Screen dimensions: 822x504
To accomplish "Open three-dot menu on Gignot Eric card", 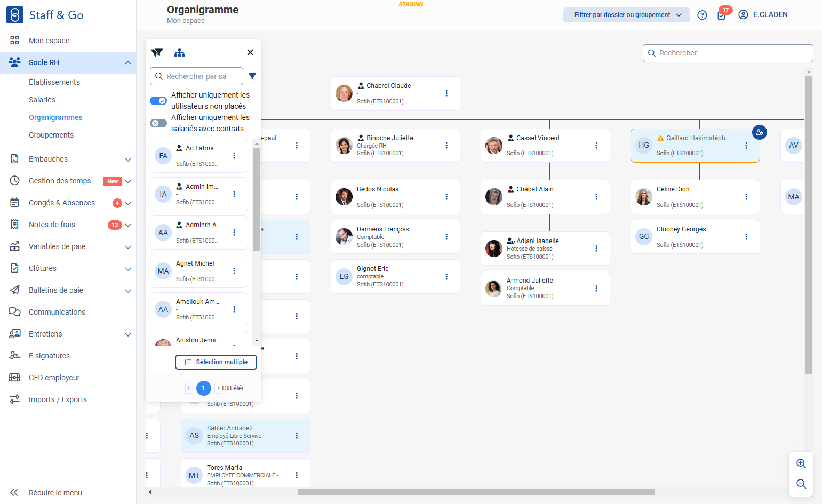I will pos(446,277).
